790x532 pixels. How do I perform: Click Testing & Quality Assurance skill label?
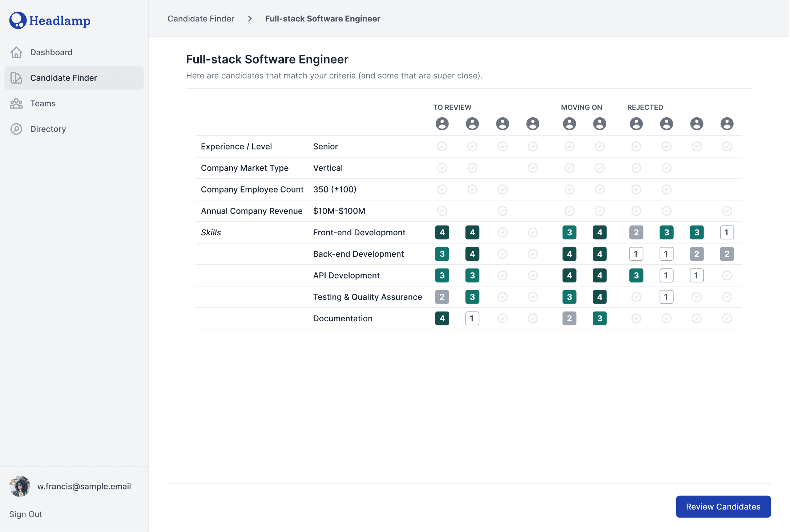click(x=367, y=297)
